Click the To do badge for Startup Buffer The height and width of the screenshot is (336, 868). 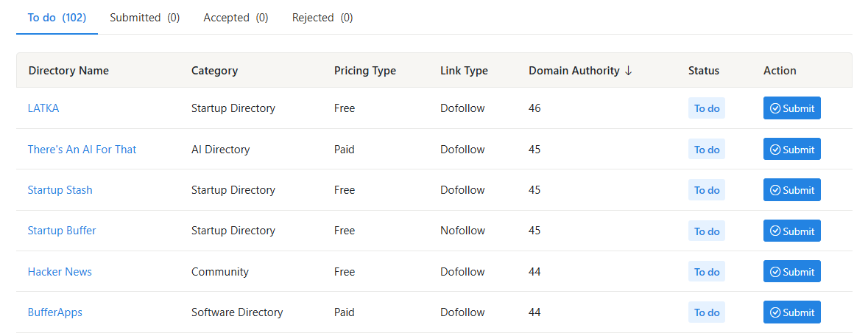click(706, 231)
